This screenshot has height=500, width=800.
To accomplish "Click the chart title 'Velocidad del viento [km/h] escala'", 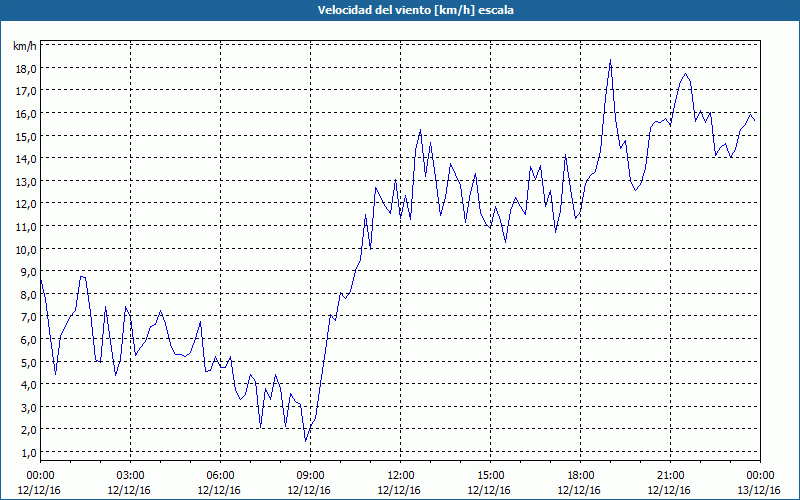I will tap(415, 10).
